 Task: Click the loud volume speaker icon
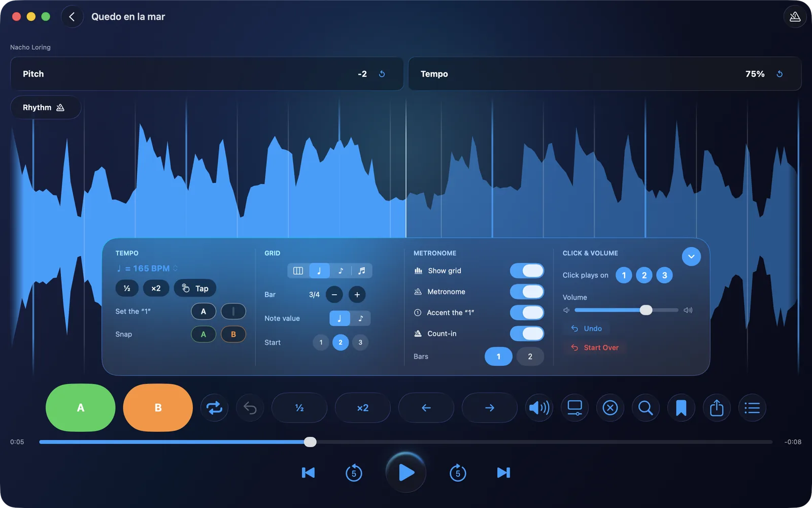[x=688, y=310]
